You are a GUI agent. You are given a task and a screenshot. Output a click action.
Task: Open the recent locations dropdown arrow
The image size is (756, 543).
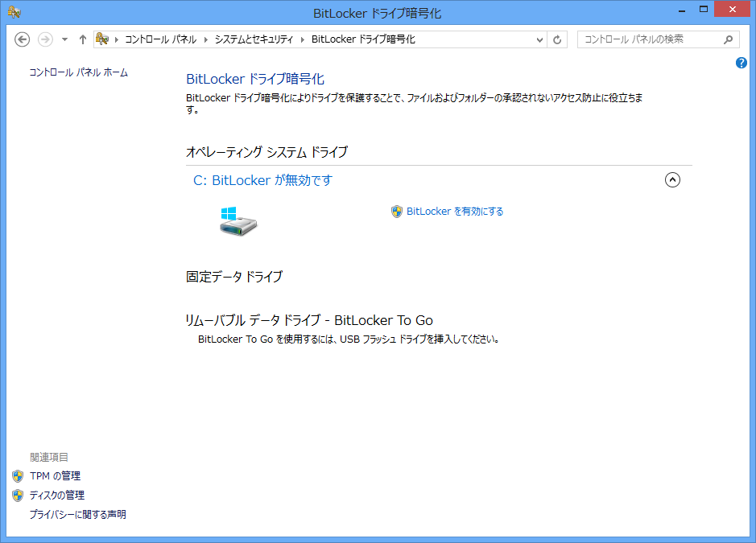[x=64, y=39]
